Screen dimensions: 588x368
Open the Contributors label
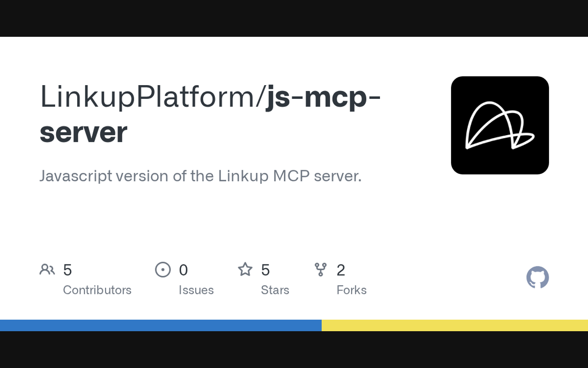coord(97,290)
